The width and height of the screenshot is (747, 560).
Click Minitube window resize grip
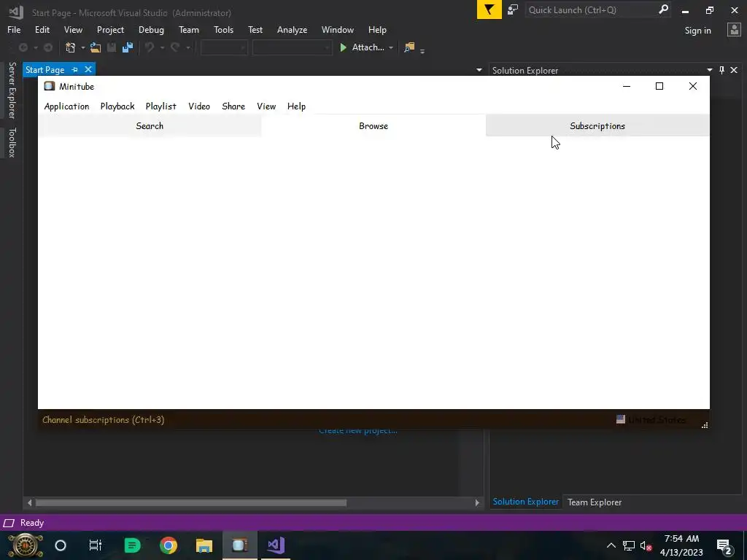705,425
